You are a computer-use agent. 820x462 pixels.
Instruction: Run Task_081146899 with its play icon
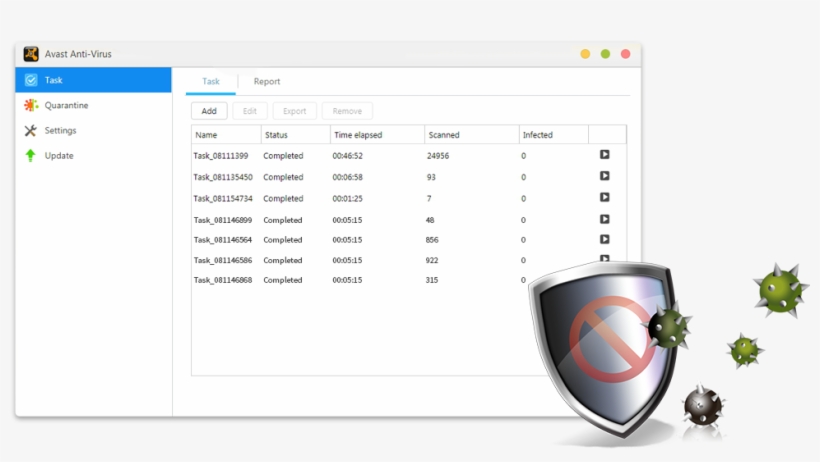pos(605,219)
